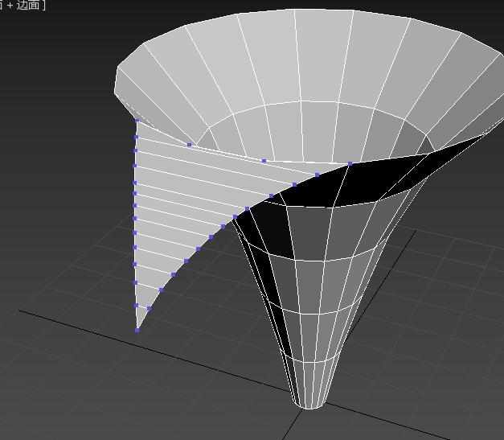
Task: Select the rightmost blue vertex on the funnel rim
Action: (x=350, y=163)
